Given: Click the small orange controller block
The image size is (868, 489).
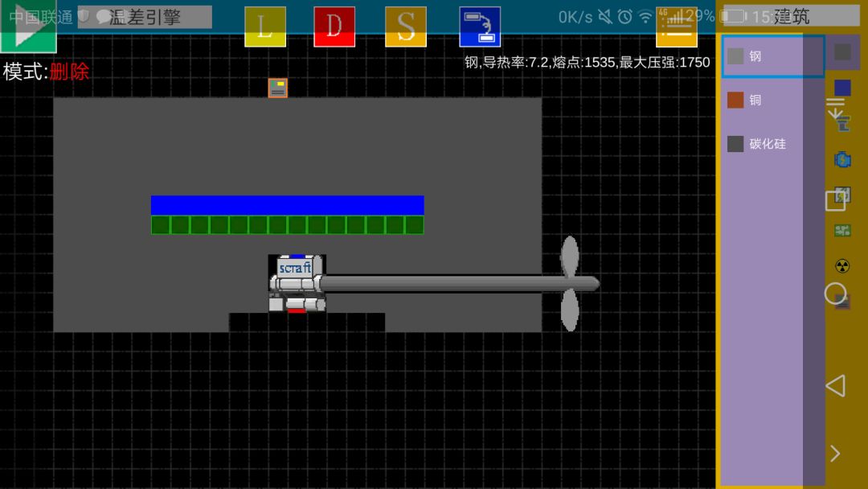Looking at the screenshot, I should (278, 88).
